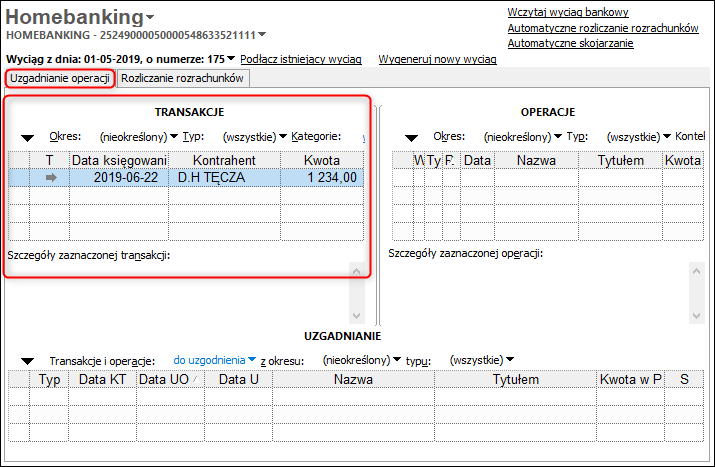The height and width of the screenshot is (467, 715).
Task: Sort TRANSAKCJE by Kwota column header
Action: [x=322, y=160]
